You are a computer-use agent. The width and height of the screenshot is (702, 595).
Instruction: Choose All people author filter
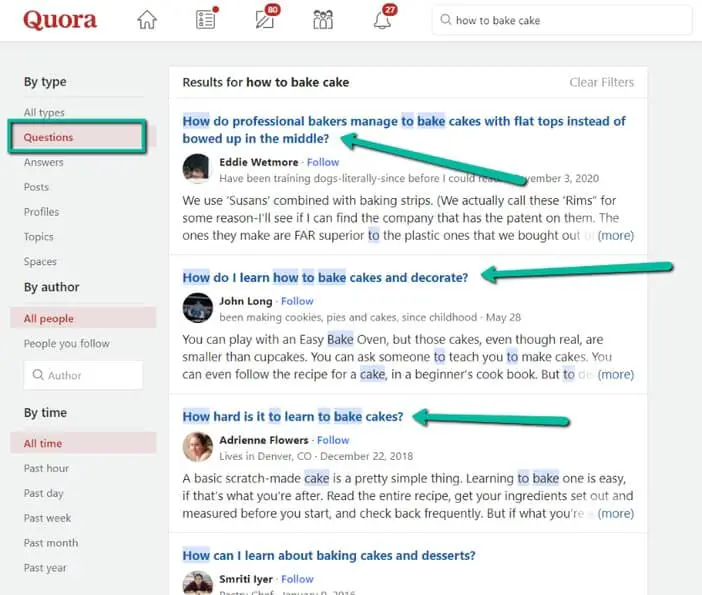(x=83, y=318)
